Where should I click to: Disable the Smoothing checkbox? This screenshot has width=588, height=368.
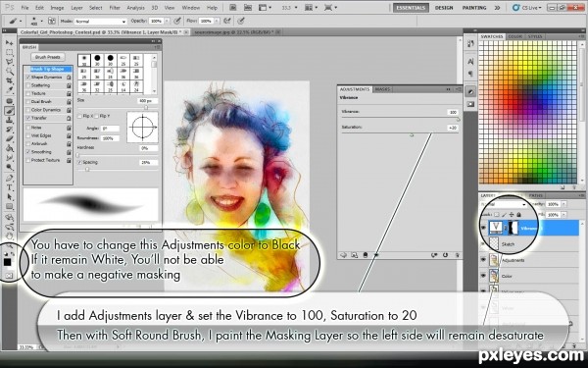tap(27, 152)
